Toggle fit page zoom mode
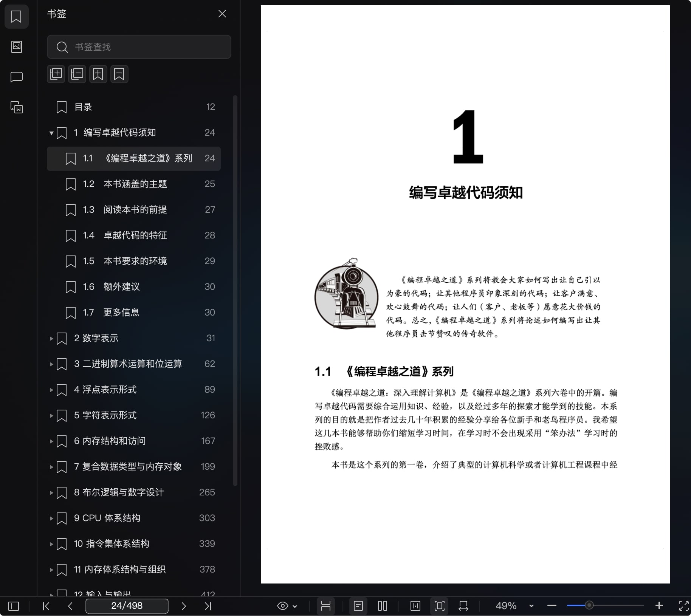The image size is (691, 616). pos(439,606)
